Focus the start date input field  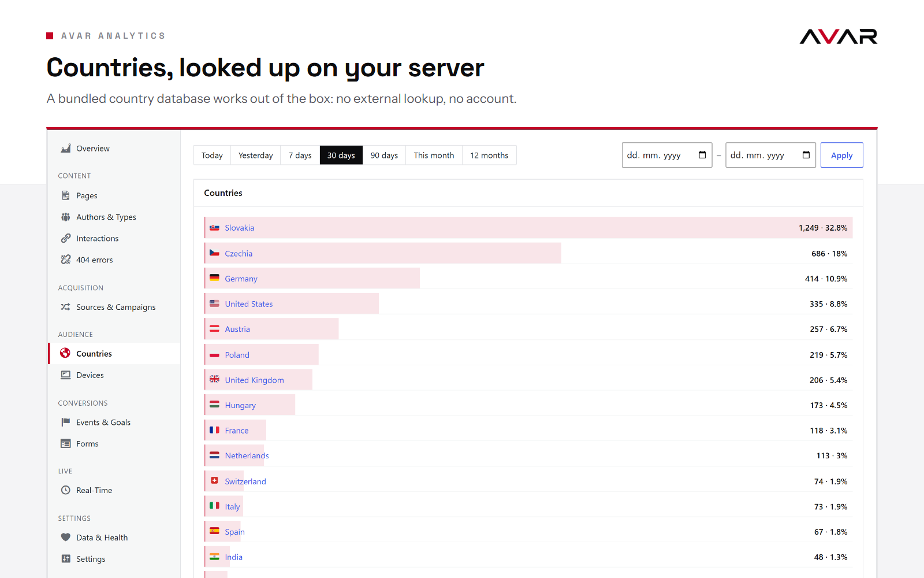667,155
